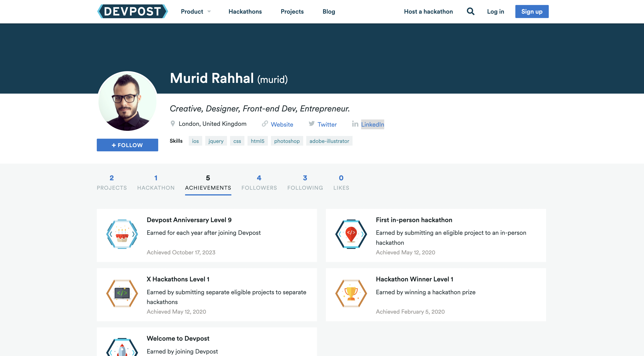Image resolution: width=644 pixels, height=356 pixels.
Task: Expand the Product dropdown menu
Action: (x=196, y=12)
